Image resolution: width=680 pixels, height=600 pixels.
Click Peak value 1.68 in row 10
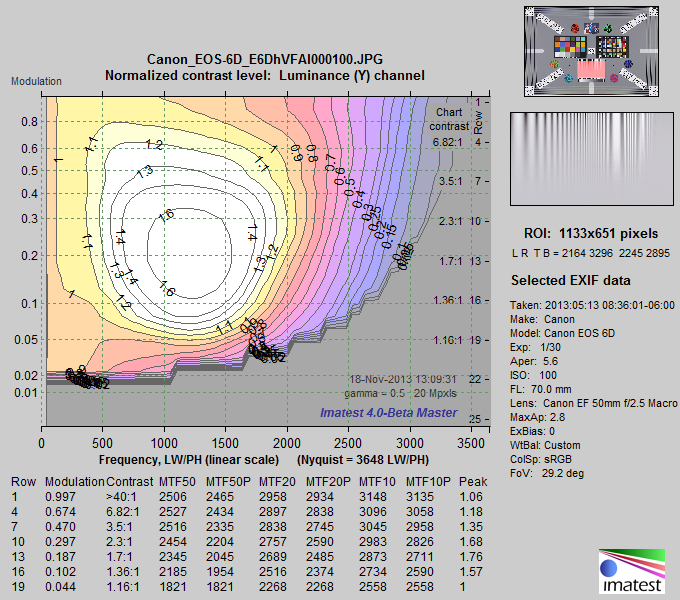pyautogui.click(x=471, y=541)
